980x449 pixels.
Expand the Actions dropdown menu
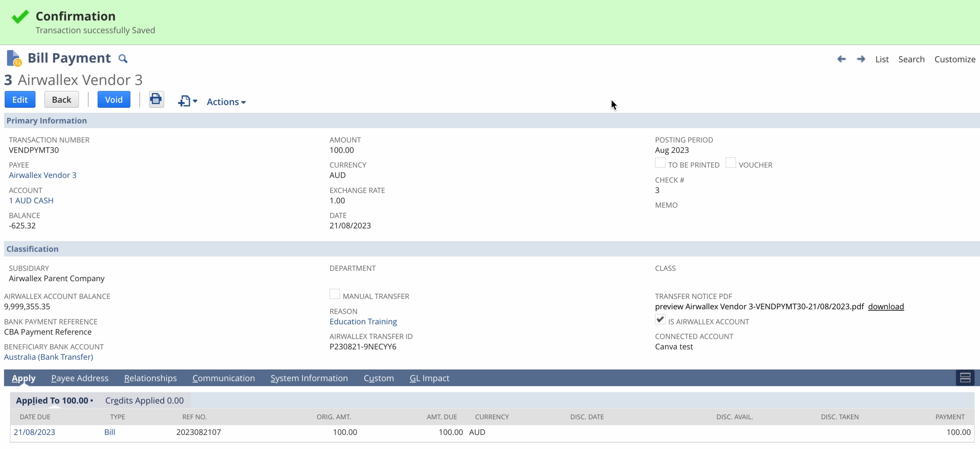(226, 102)
